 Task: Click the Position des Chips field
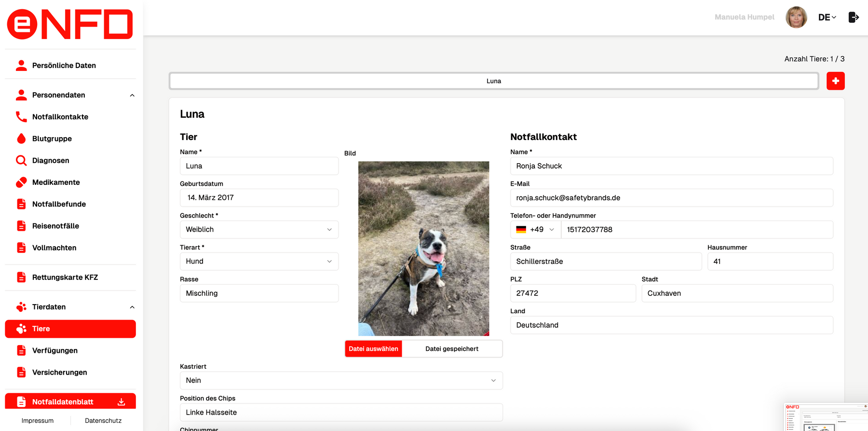[341, 412]
